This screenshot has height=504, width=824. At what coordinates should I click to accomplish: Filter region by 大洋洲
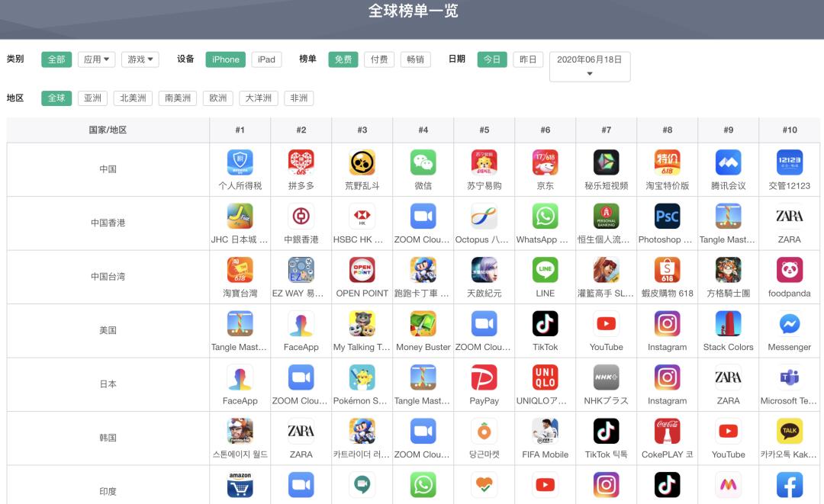pos(259,98)
